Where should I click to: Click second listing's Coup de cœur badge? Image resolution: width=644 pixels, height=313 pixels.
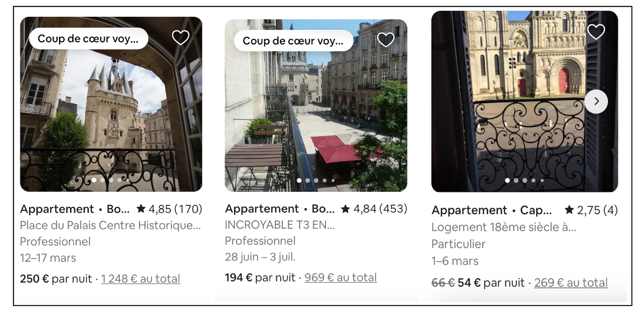[293, 41]
